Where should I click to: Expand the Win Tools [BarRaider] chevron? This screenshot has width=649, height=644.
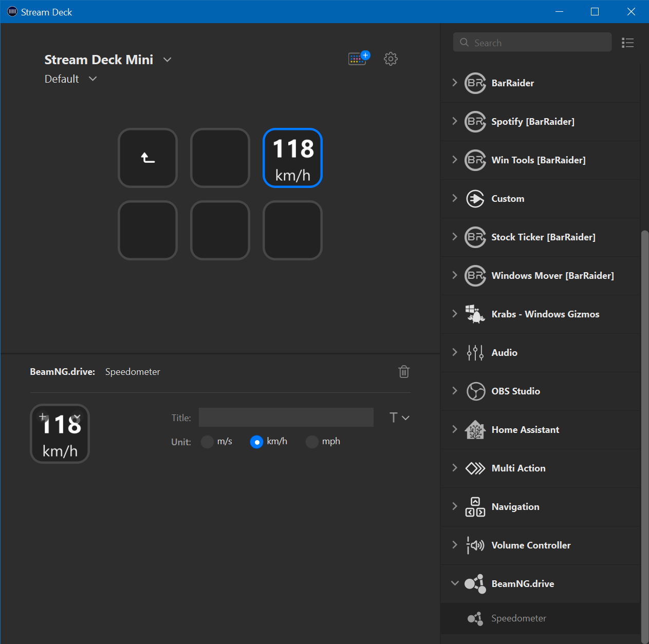[x=455, y=160]
